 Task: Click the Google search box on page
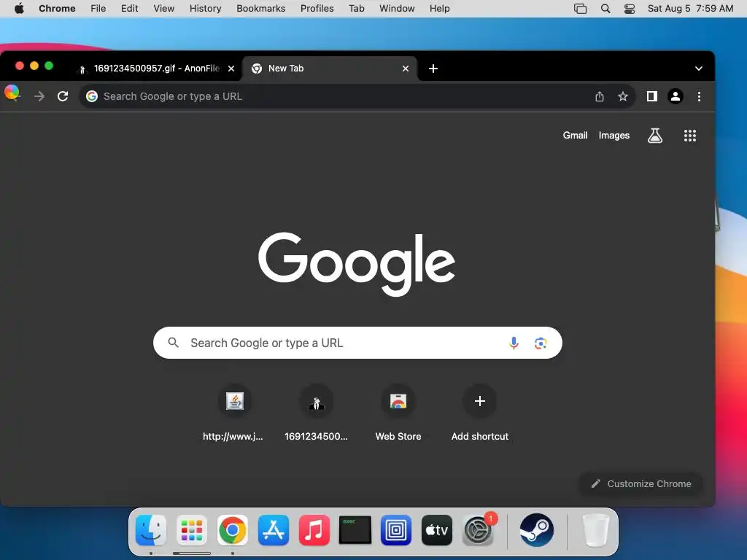tap(357, 343)
